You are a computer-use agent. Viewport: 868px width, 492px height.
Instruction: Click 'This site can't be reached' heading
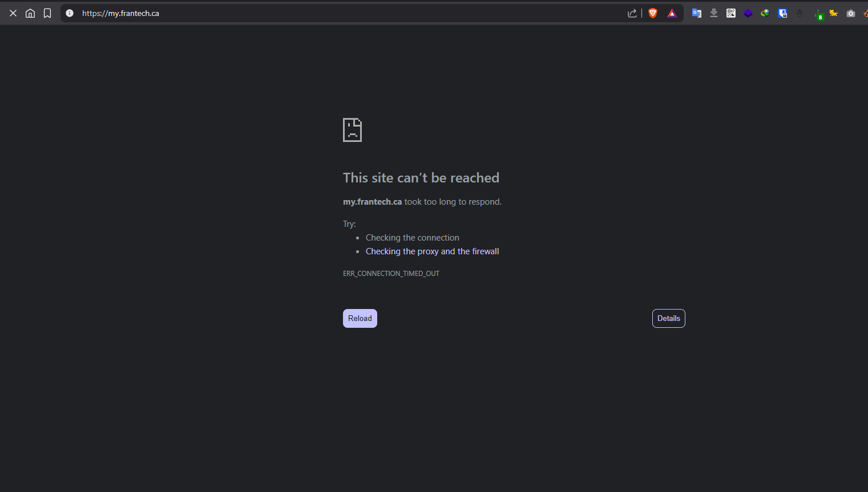[x=421, y=178]
